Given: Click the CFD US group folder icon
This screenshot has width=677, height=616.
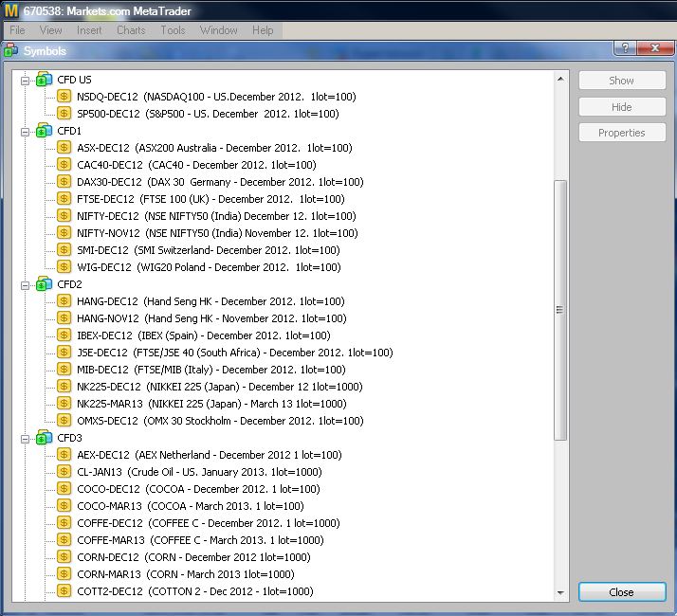Looking at the screenshot, I should pyautogui.click(x=44, y=80).
